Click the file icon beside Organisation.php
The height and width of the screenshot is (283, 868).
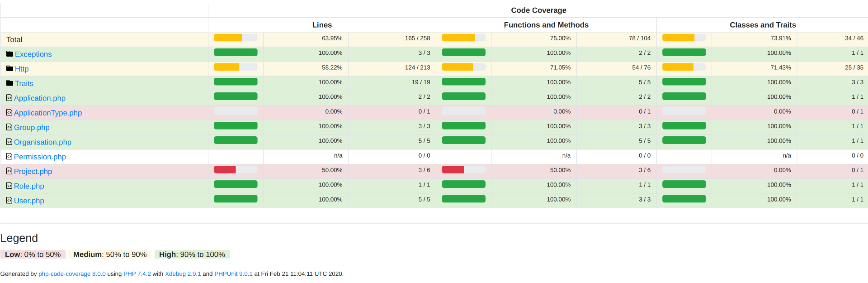click(x=9, y=142)
